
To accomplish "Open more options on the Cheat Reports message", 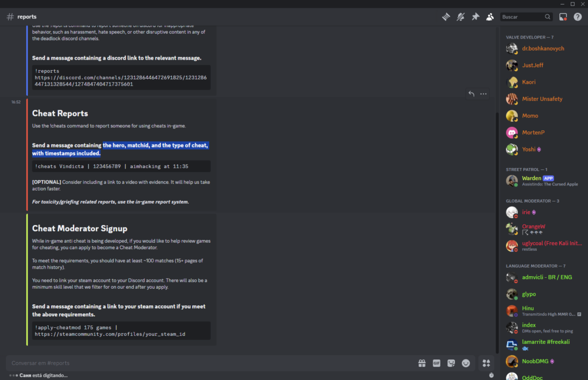I will 483,94.
